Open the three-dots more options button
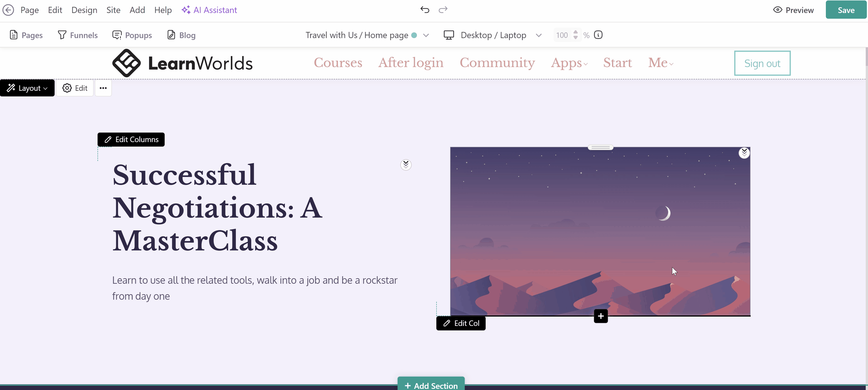 [x=103, y=88]
